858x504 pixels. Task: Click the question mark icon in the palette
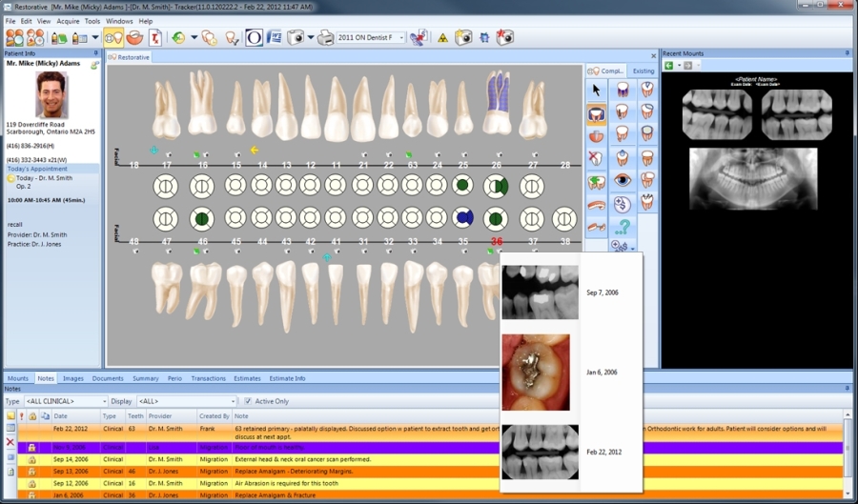(623, 227)
